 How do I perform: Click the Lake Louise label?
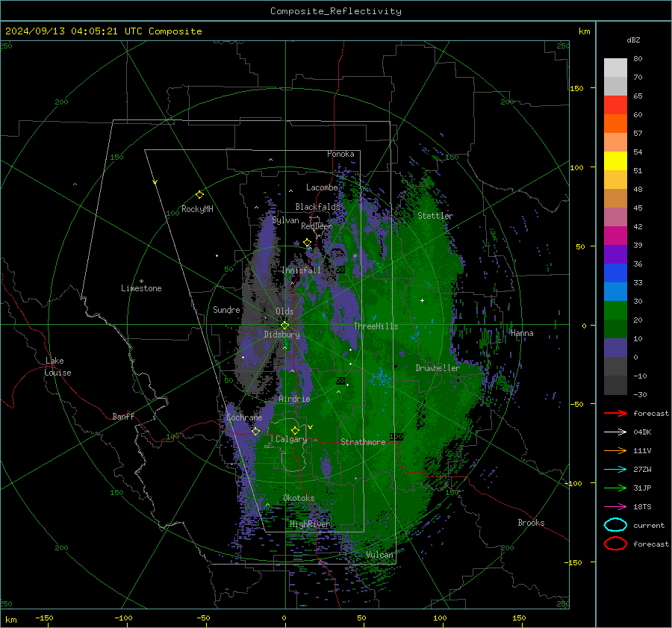57,367
